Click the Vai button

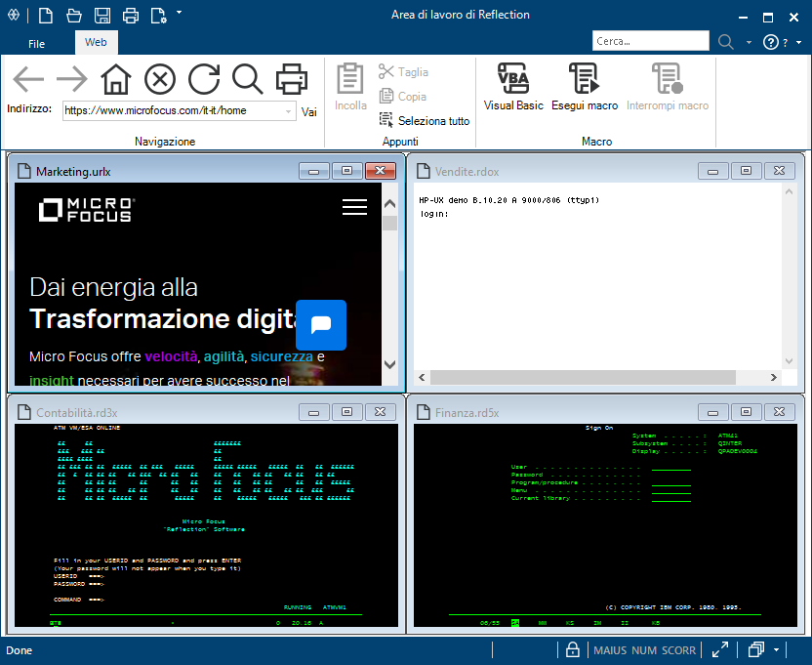[x=309, y=112]
